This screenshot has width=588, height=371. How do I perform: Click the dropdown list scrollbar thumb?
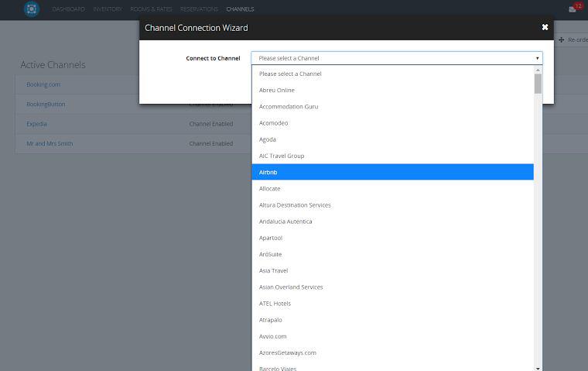(x=538, y=84)
